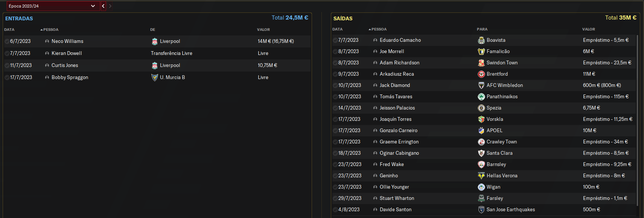Click person icon beside Arkadiusz Reca
Screen dimensions: 644x218
tap(375, 74)
